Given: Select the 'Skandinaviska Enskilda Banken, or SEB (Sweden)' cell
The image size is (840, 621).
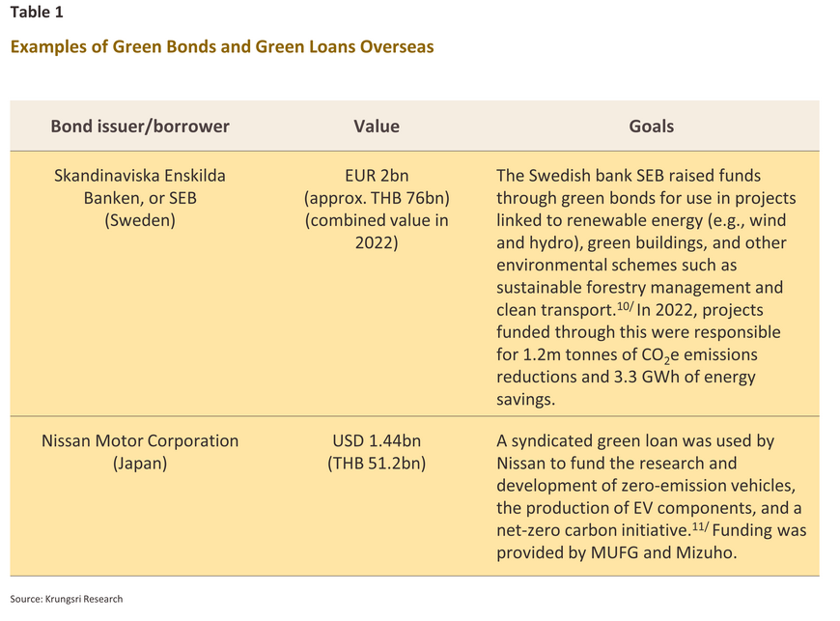Looking at the screenshot, I should (x=140, y=198).
